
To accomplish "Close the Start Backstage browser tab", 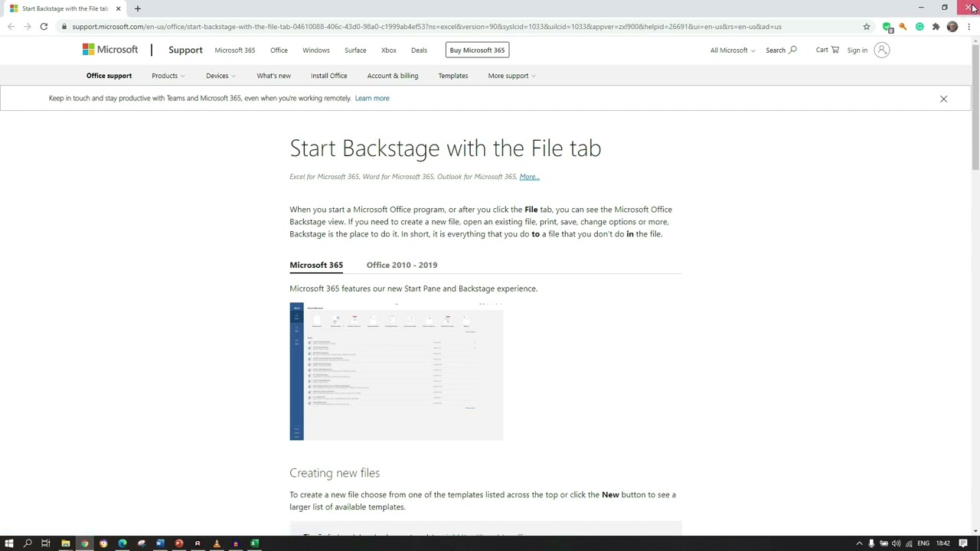I will pos(118,8).
